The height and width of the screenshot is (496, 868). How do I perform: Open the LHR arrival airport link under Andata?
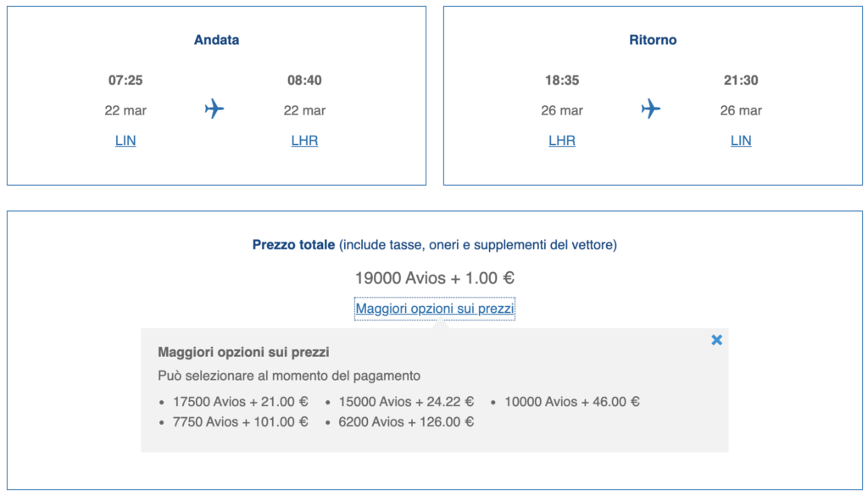point(304,141)
